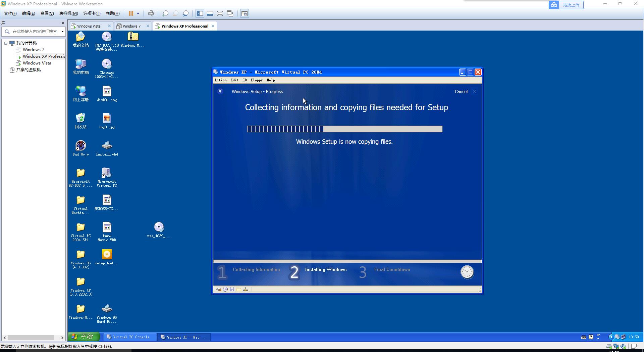Viewport: 644px width, 352px height.
Task: Select the Bad Mojo desktop shortcut
Action: 80,148
